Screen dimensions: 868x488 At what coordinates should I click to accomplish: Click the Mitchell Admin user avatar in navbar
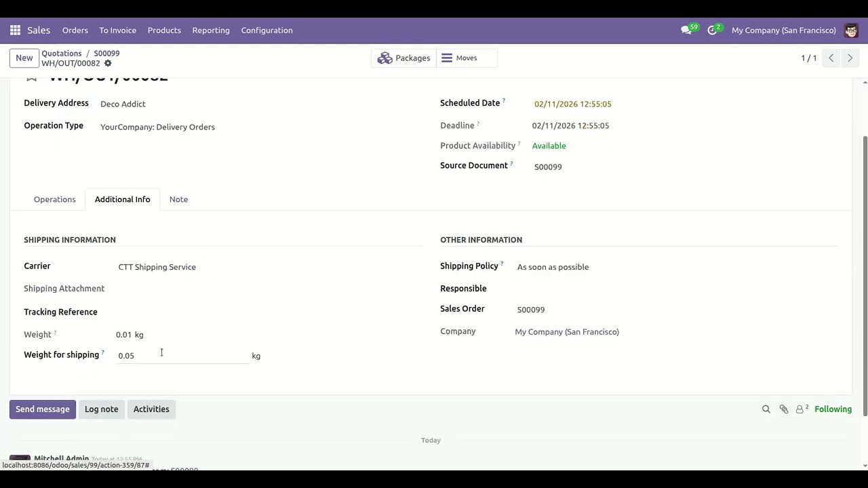[851, 30]
